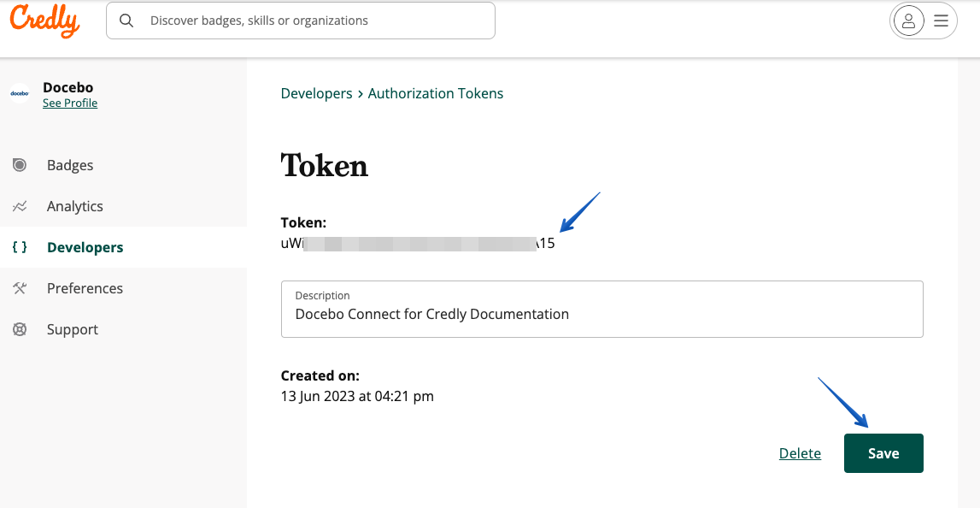Open the Preferences sidebar entry

85,288
